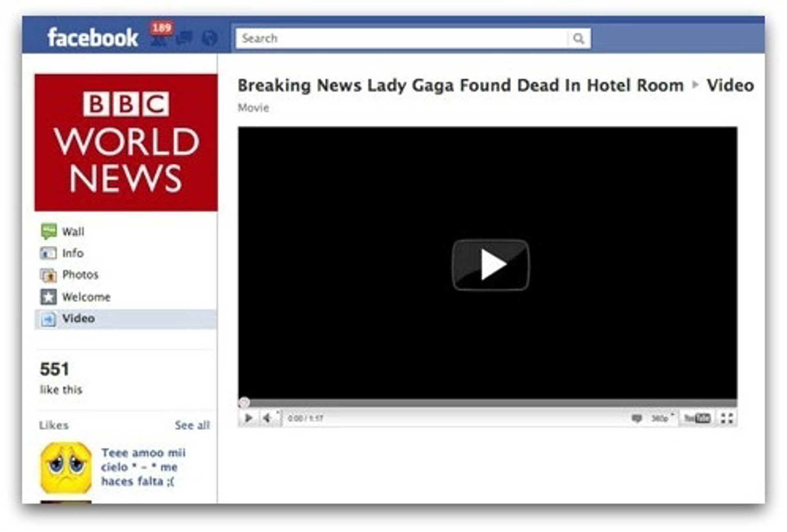
Task: Toggle video annotations speech bubble icon
Action: click(x=636, y=418)
